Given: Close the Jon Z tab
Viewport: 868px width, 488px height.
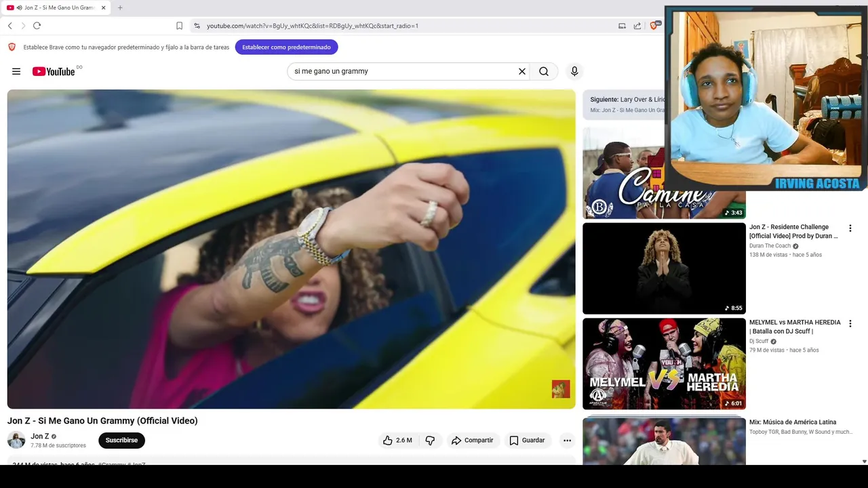Looking at the screenshot, I should pos(104,7).
